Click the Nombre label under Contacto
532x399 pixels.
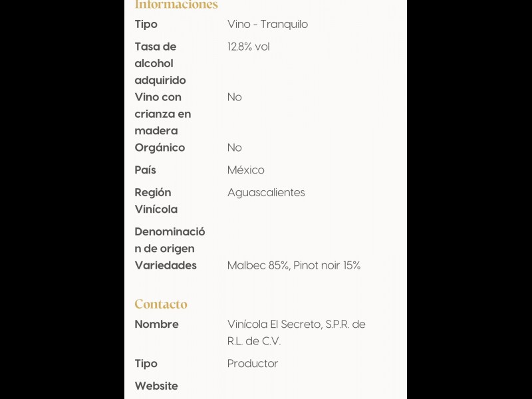pos(156,325)
